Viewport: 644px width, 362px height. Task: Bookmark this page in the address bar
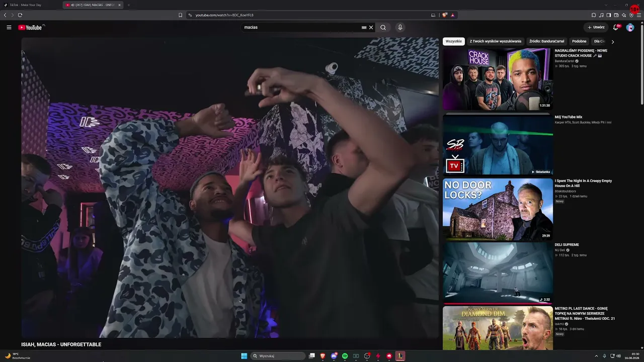click(x=180, y=15)
